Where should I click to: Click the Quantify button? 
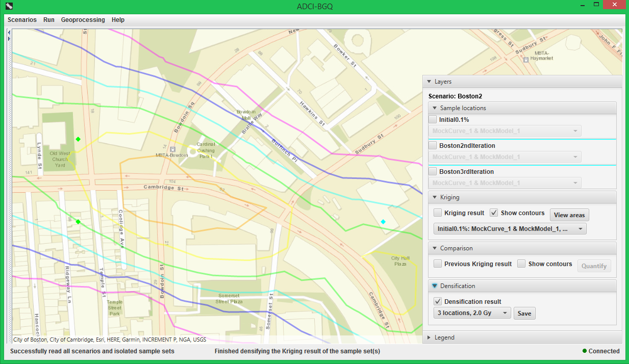tap(594, 266)
